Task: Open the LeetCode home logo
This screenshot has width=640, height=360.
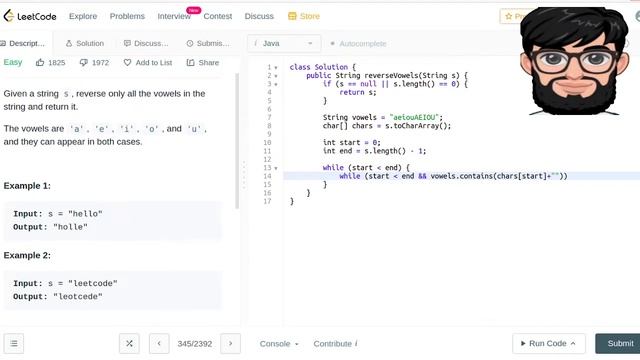Action: 30,16
